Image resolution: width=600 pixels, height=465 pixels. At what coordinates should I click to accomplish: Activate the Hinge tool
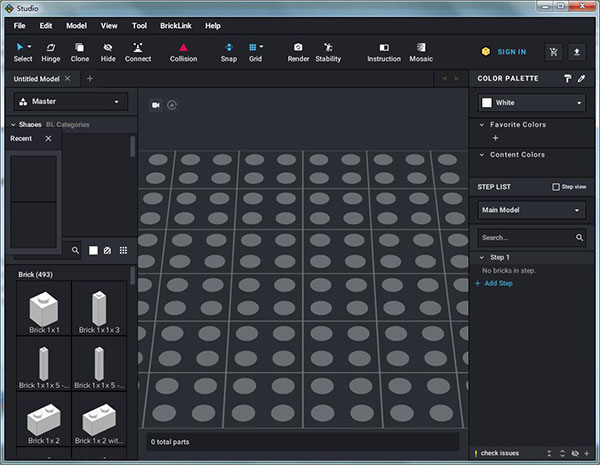(51, 52)
